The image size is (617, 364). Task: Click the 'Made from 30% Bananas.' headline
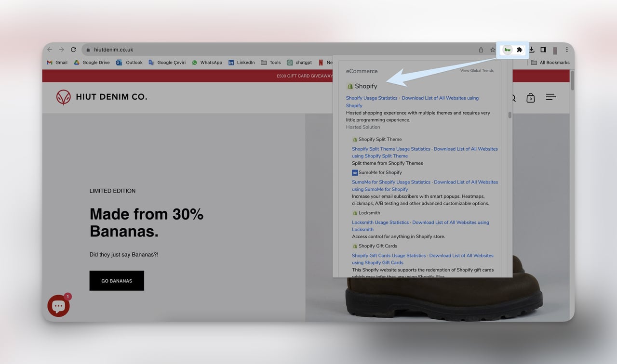click(x=147, y=223)
